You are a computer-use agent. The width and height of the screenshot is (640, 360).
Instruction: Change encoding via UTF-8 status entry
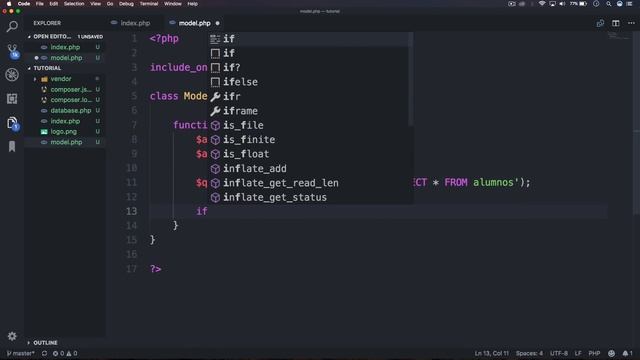click(x=559, y=353)
